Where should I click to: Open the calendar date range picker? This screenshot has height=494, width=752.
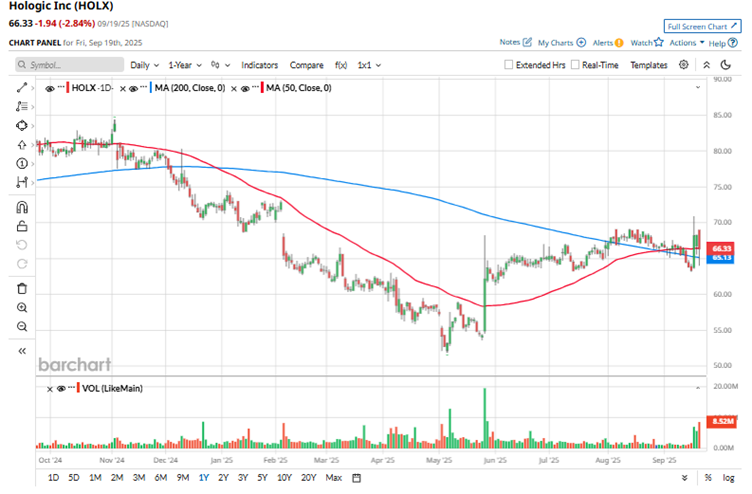356,478
